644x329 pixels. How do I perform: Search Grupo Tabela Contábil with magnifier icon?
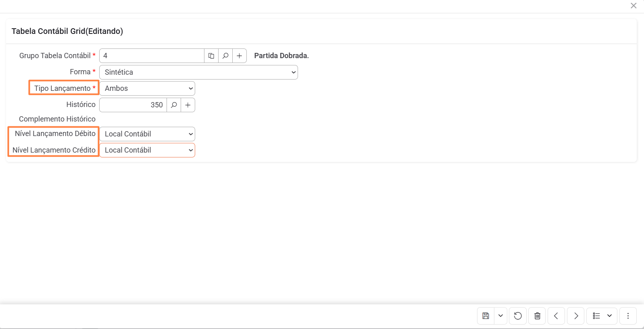pos(225,56)
